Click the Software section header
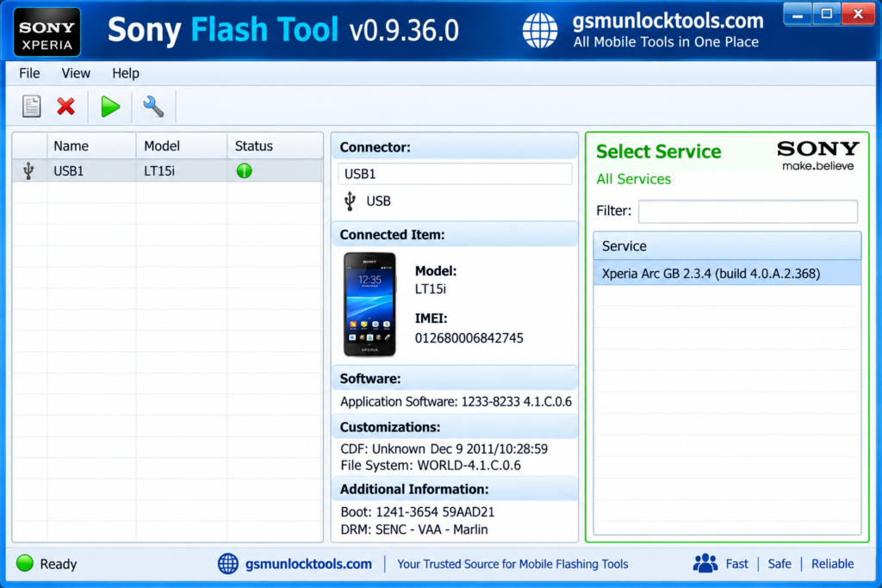Viewport: 882px width, 588px height. coord(455,378)
